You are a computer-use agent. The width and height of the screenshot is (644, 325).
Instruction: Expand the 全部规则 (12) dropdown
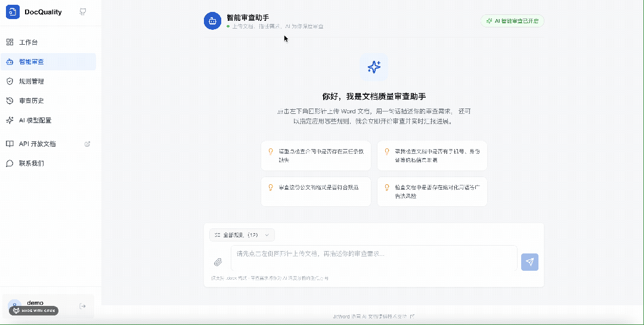click(242, 235)
